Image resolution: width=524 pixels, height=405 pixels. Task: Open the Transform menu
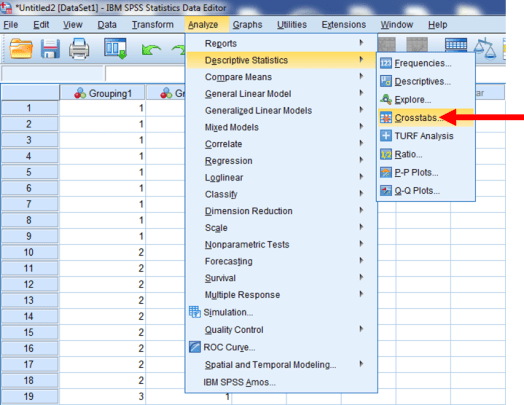pyautogui.click(x=153, y=25)
